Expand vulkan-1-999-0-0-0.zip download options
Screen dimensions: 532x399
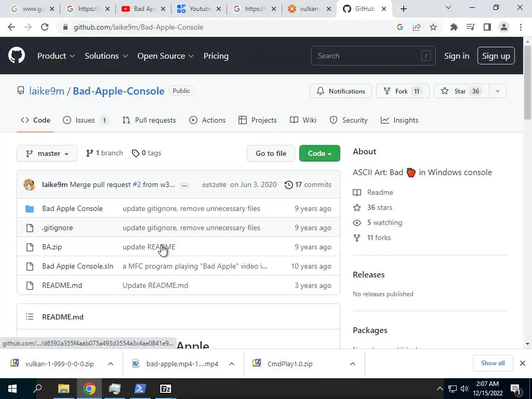pyautogui.click(x=111, y=364)
